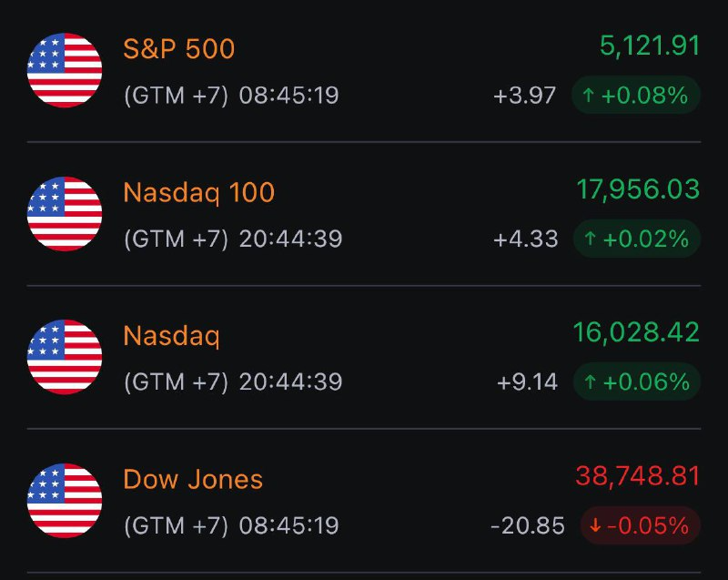Click the +0.08% green change badge

[x=636, y=96]
